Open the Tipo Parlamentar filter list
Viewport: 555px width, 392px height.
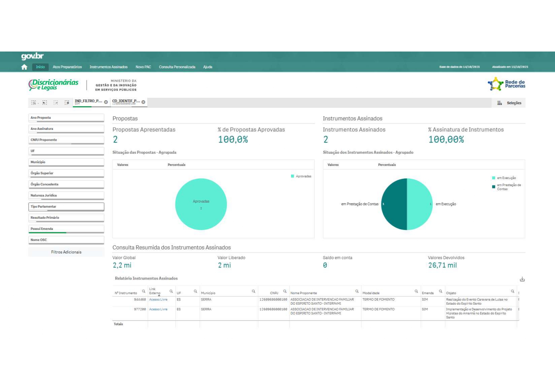coord(66,207)
